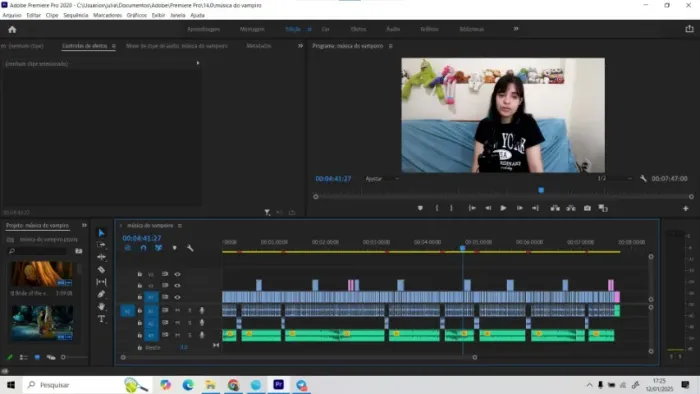The width and height of the screenshot is (700, 394).
Task: Select the Ripple Edit tool
Action: tap(101, 257)
